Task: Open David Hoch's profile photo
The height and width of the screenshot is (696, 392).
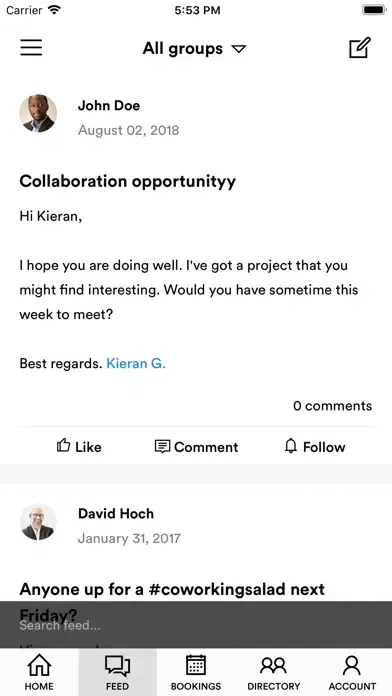Action: click(x=38, y=522)
